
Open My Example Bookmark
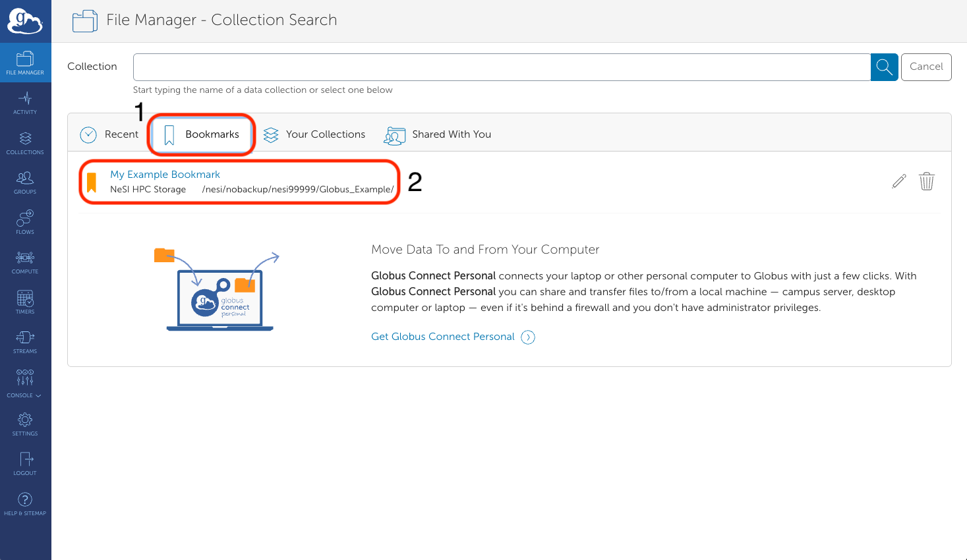(x=165, y=174)
